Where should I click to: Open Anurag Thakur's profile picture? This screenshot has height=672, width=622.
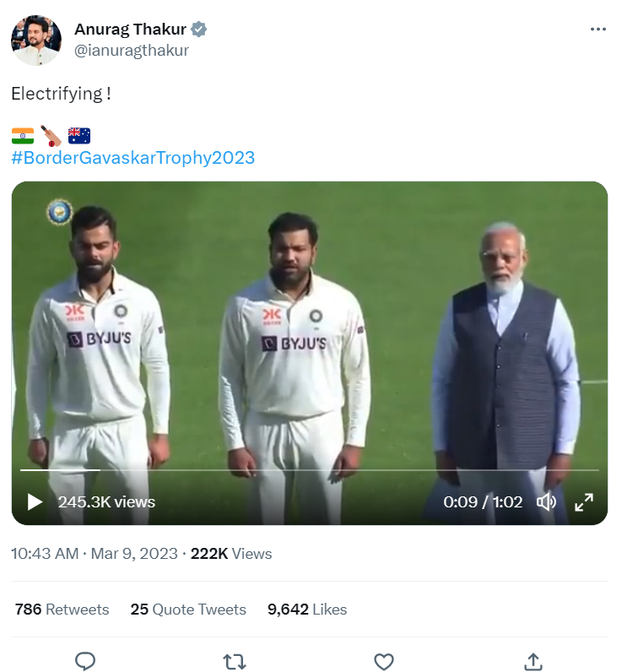tap(35, 40)
